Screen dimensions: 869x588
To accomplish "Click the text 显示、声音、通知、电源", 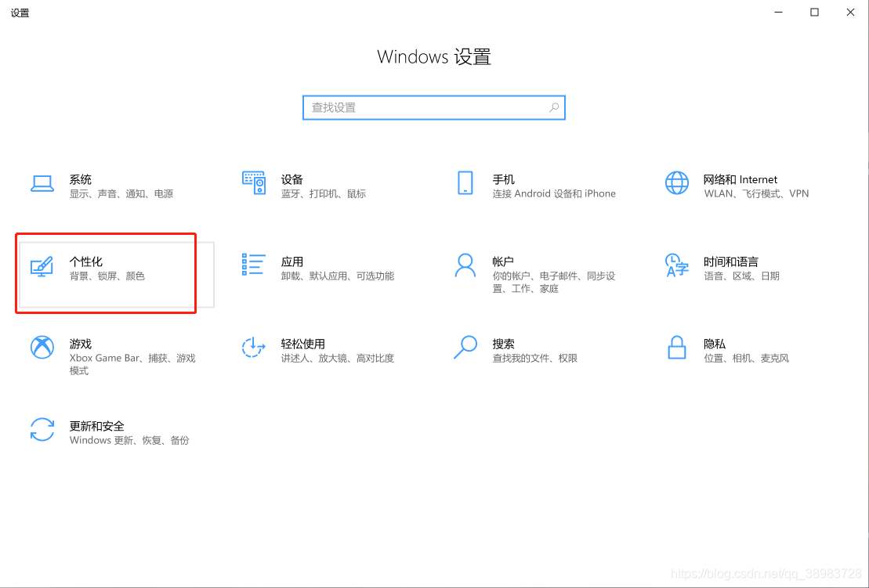I will 121,194.
